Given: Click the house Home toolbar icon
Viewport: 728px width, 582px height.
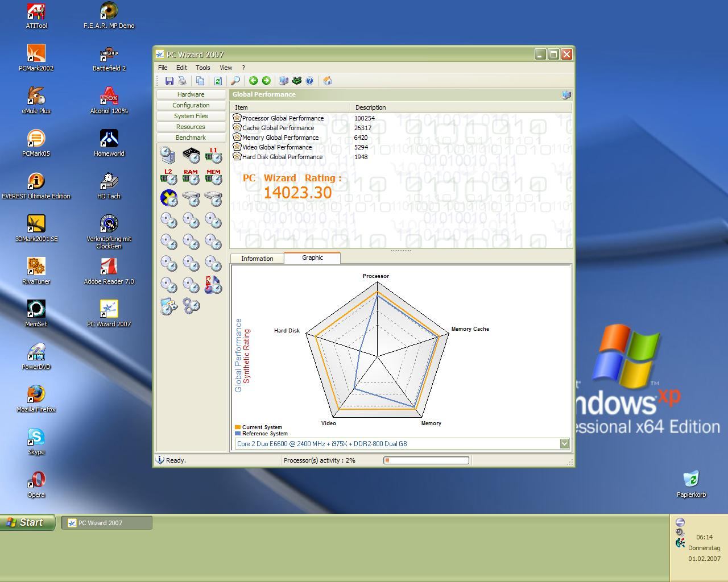Looking at the screenshot, I should click(x=328, y=81).
